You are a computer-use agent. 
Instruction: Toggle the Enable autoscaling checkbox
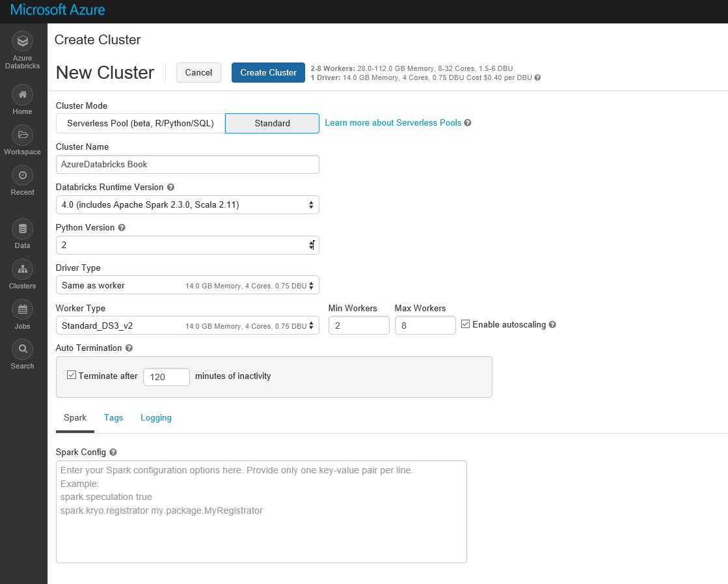tap(465, 324)
